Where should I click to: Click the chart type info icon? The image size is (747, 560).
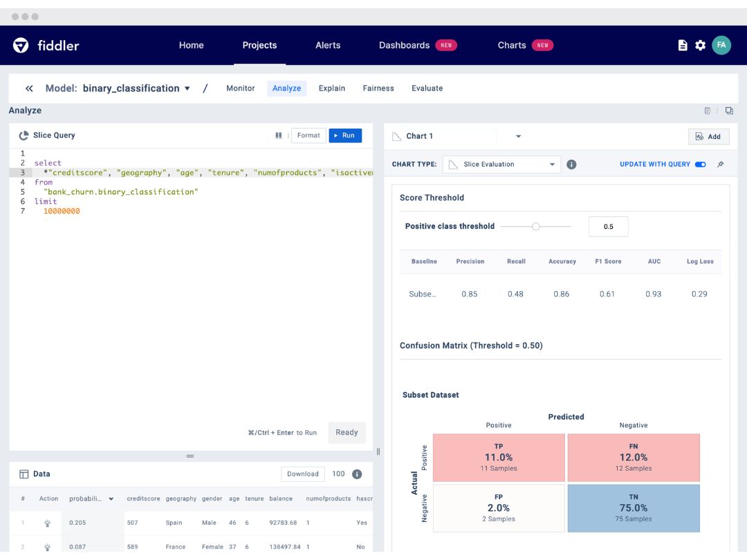(x=571, y=165)
